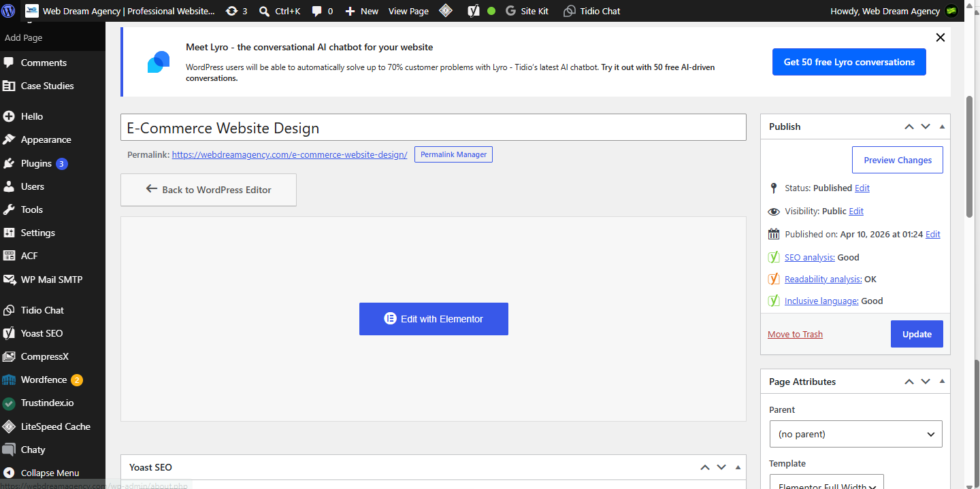Screen dimensions: 980x489
Task: Click Edit with Elementor button
Action: point(434,319)
